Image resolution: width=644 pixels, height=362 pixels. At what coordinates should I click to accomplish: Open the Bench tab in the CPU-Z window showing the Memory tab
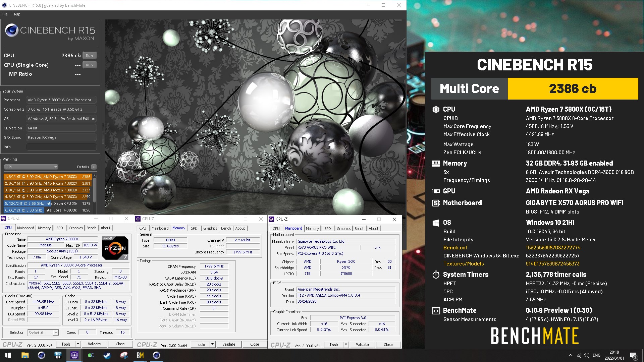(226, 228)
